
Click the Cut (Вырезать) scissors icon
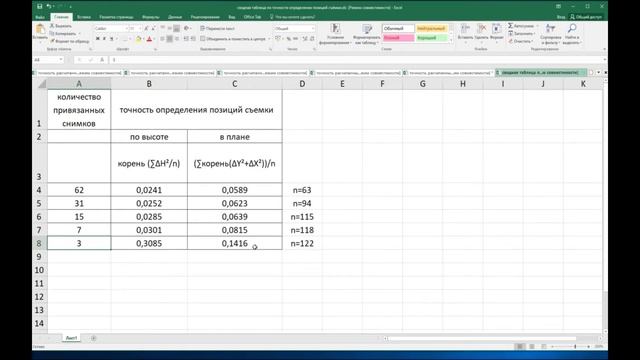52,26
